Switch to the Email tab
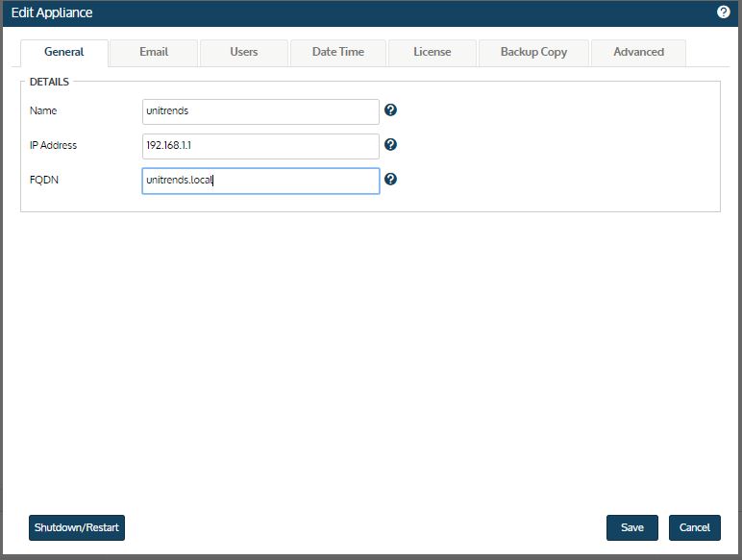The image size is (742, 560). [154, 53]
